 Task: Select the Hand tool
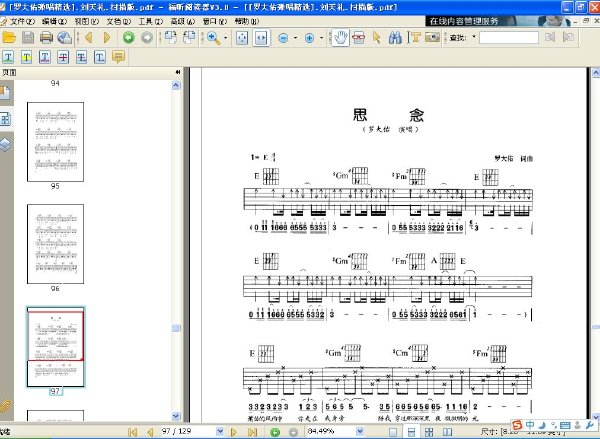coord(340,38)
